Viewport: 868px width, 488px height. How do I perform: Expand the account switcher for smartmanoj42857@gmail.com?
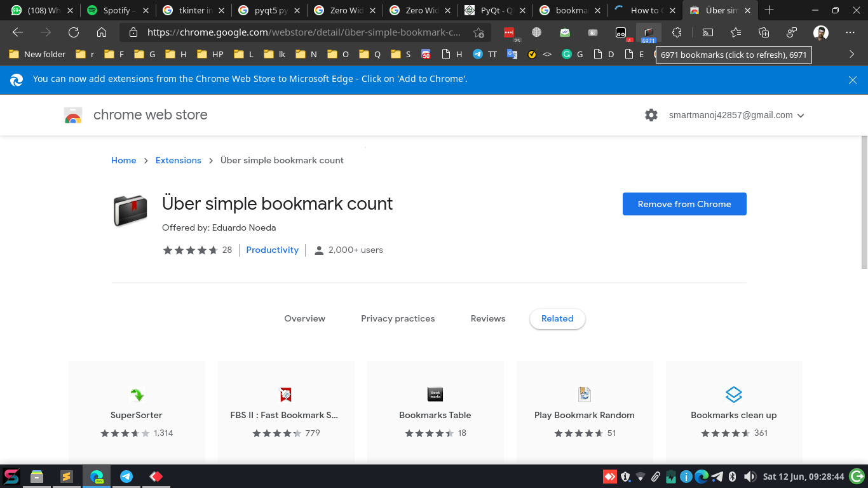pos(801,115)
